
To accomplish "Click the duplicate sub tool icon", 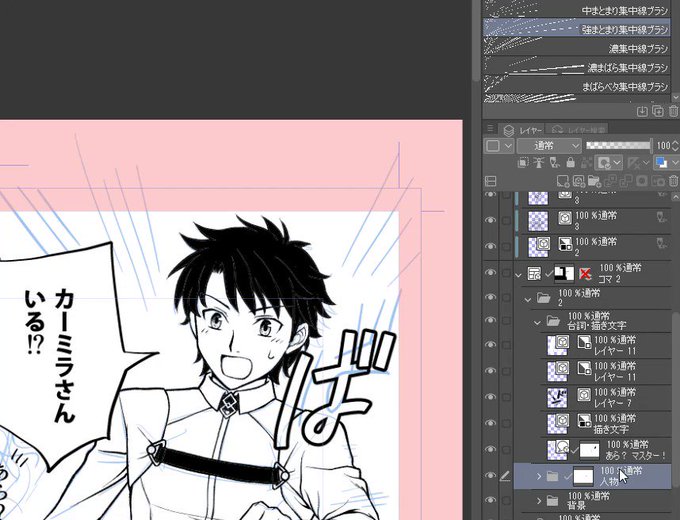I will [x=658, y=111].
